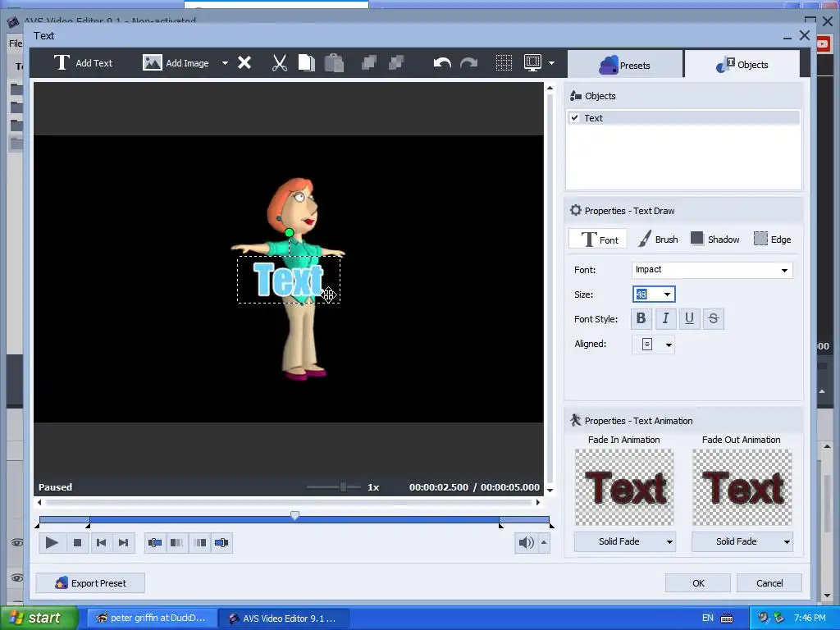Screen dimensions: 840x630
Task: Click the preview monitor icon
Action: (x=532, y=62)
